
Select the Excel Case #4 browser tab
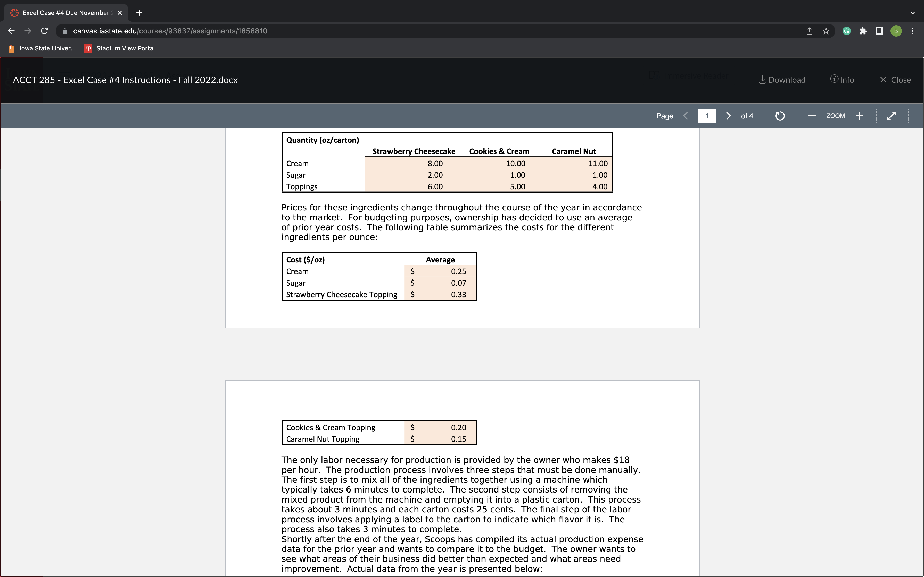coord(66,13)
